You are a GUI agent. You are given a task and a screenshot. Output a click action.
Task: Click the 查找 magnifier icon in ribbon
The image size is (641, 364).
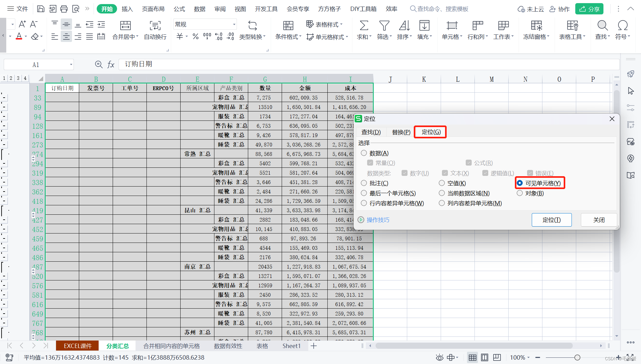[602, 25]
